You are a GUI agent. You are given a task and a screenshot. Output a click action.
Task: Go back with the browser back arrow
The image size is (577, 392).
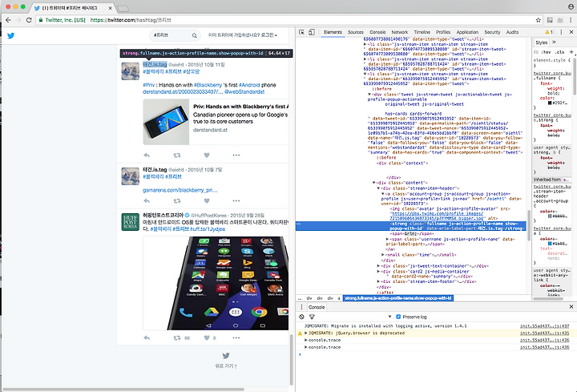(x=8, y=20)
